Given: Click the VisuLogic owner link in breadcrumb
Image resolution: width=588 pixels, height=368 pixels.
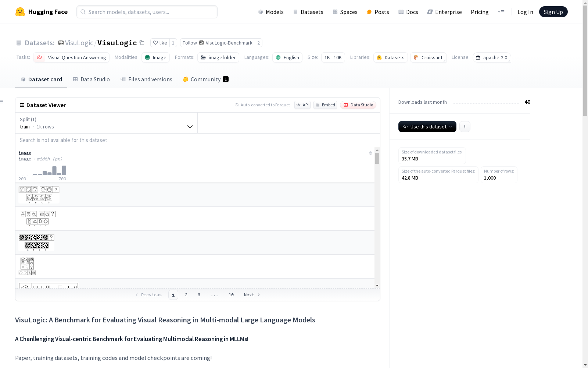Looking at the screenshot, I should click(79, 43).
